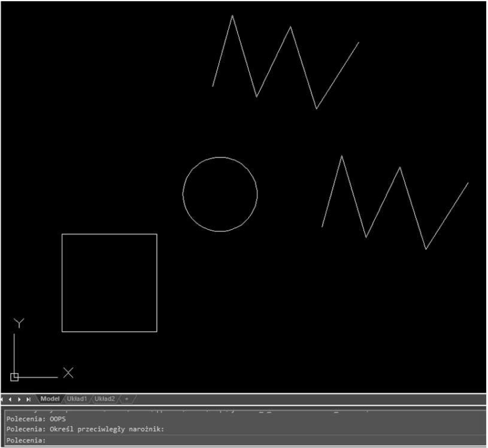Jump to the first layout tab arrow
This screenshot has width=488, height=448.
pos(4,399)
